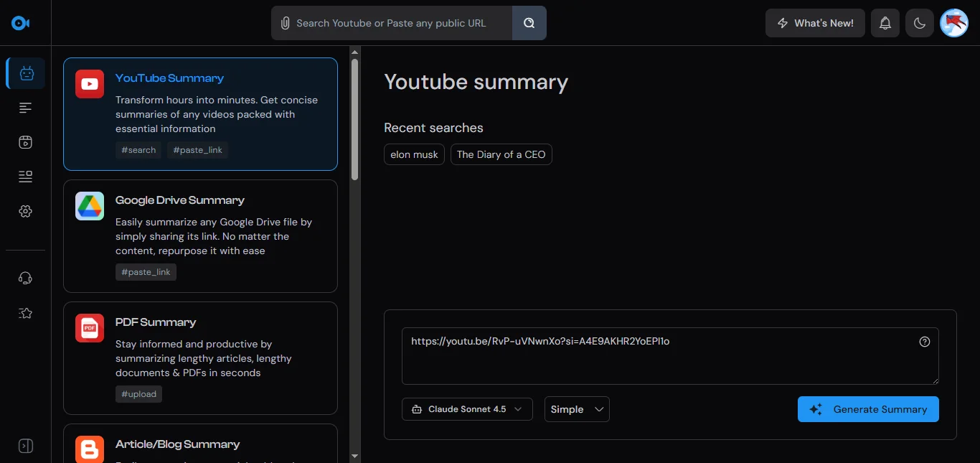Screen dimensions: 980x463
Task: Click the settings gear sidebar icon
Action: pos(26,211)
